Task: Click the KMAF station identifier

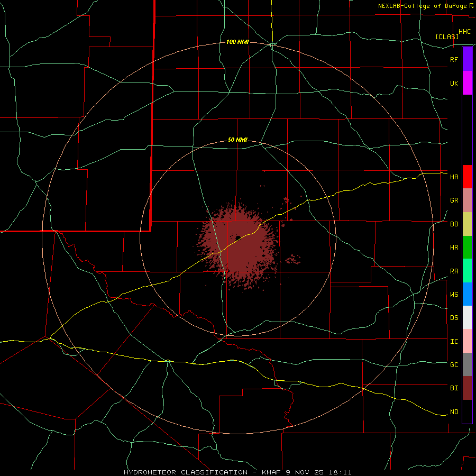Action: click(272, 472)
